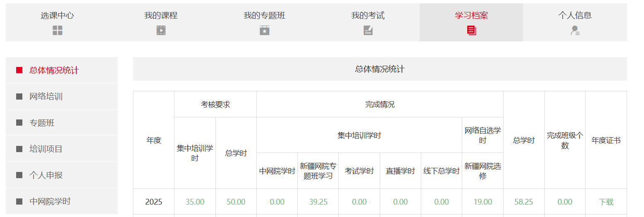This screenshot has width=644, height=217.
Task: Select 个人申报 sidebar item
Action: coord(46,175)
